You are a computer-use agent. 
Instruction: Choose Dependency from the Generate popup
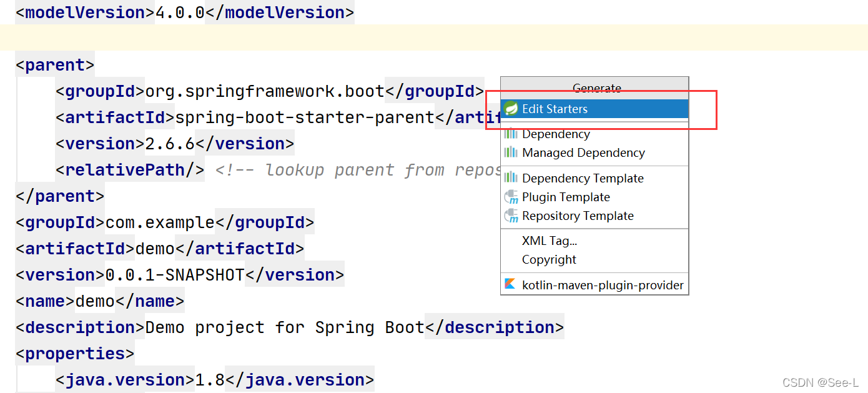point(594,134)
